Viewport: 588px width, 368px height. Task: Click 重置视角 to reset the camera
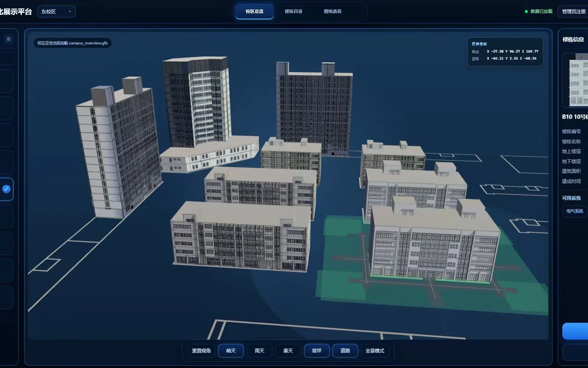tap(201, 351)
